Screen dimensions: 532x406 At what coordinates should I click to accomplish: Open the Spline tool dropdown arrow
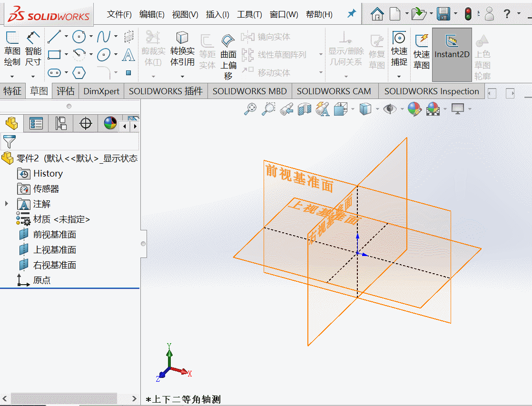coord(116,36)
